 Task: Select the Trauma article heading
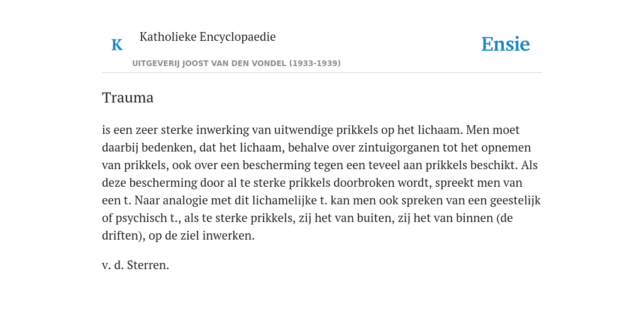click(128, 97)
